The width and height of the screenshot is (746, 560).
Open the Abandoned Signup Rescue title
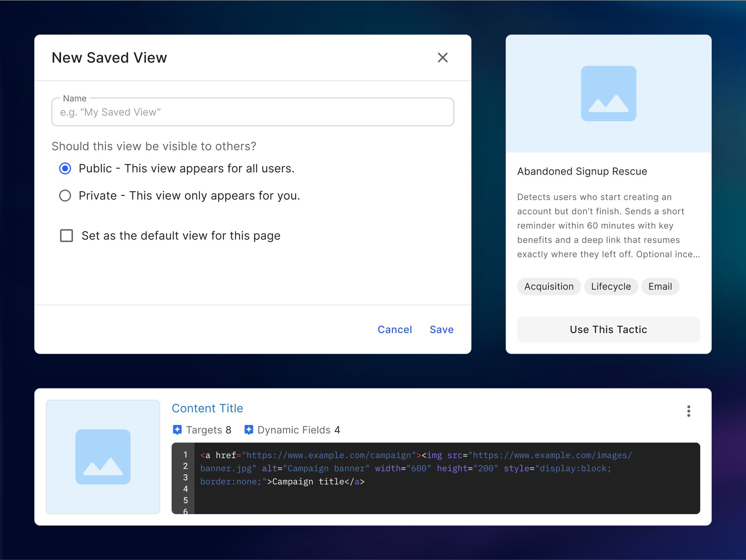pyautogui.click(x=582, y=171)
